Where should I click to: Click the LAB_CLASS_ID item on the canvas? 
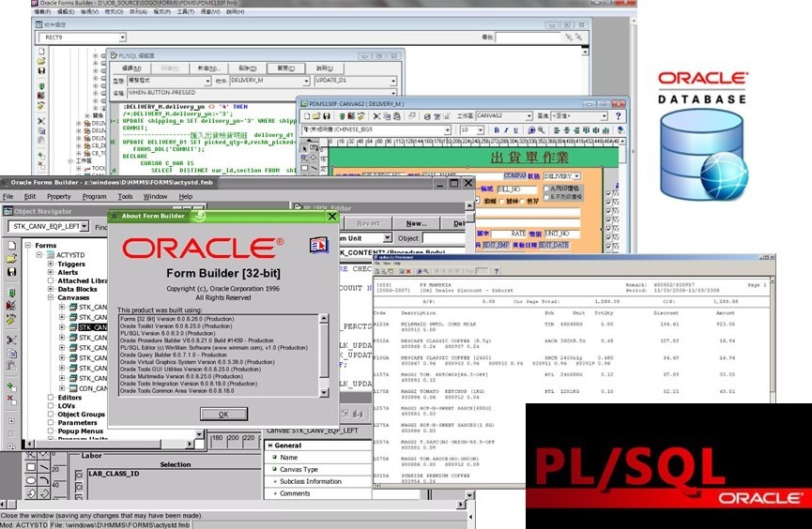pyautogui.click(x=114, y=474)
